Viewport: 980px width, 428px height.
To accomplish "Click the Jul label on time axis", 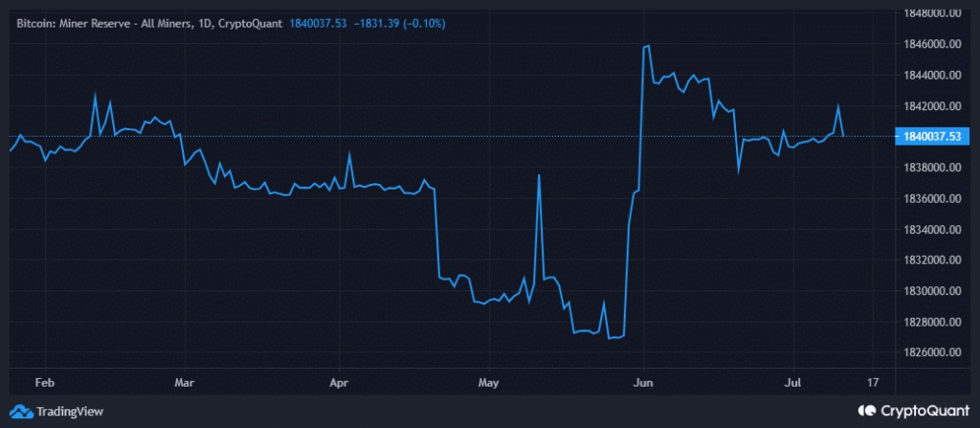I will (791, 381).
